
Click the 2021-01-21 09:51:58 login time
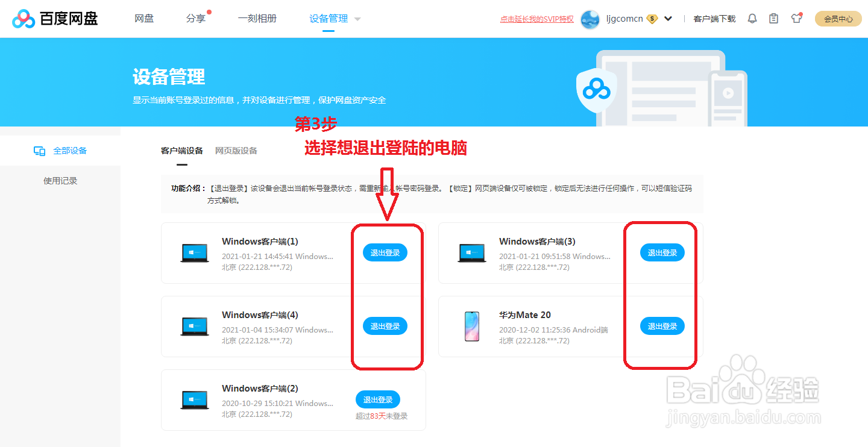tap(555, 257)
